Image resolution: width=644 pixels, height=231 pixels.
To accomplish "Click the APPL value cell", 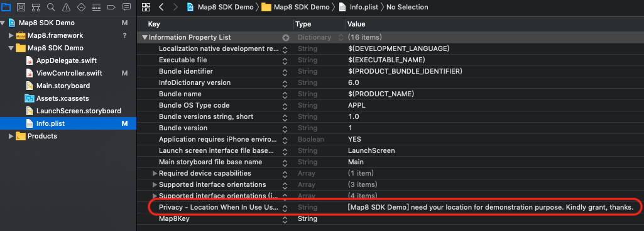I will click(356, 105).
